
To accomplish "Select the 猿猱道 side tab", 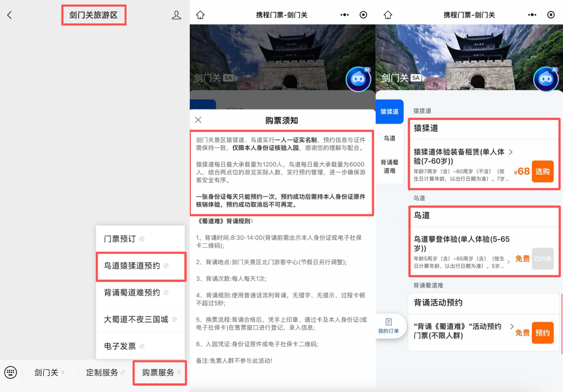I will pyautogui.click(x=389, y=112).
